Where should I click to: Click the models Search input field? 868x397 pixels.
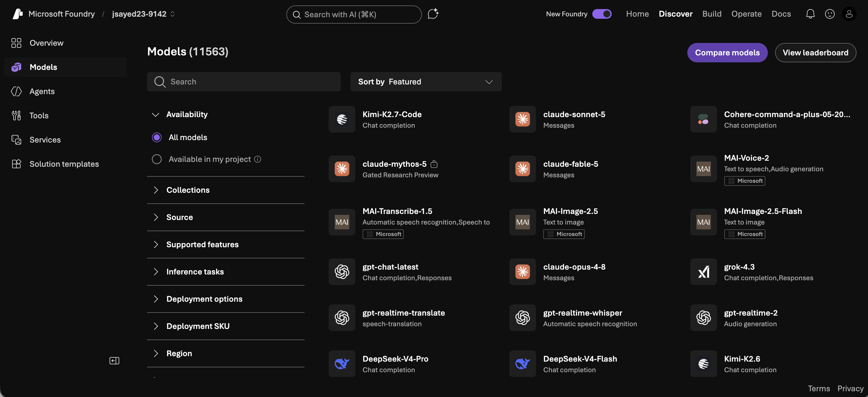[x=244, y=82]
